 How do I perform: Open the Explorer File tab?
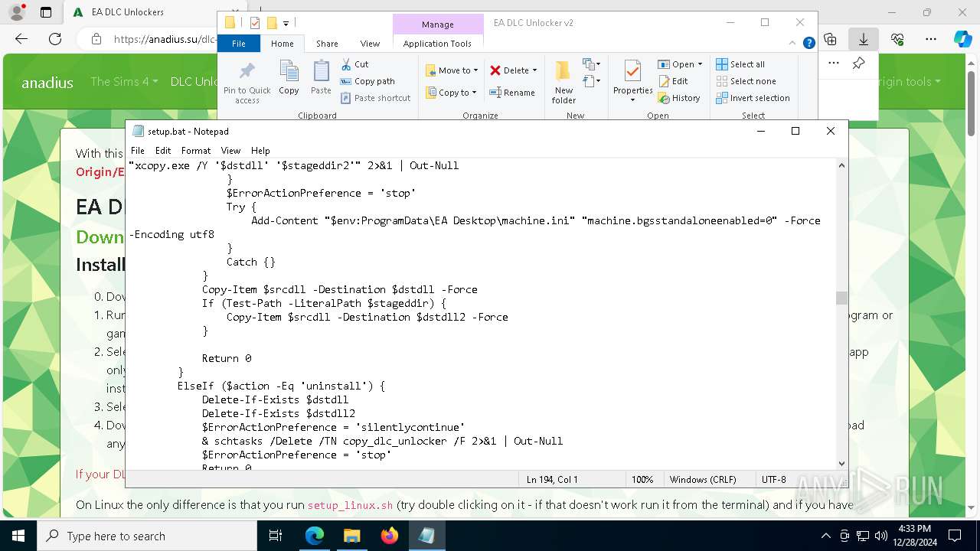(239, 44)
